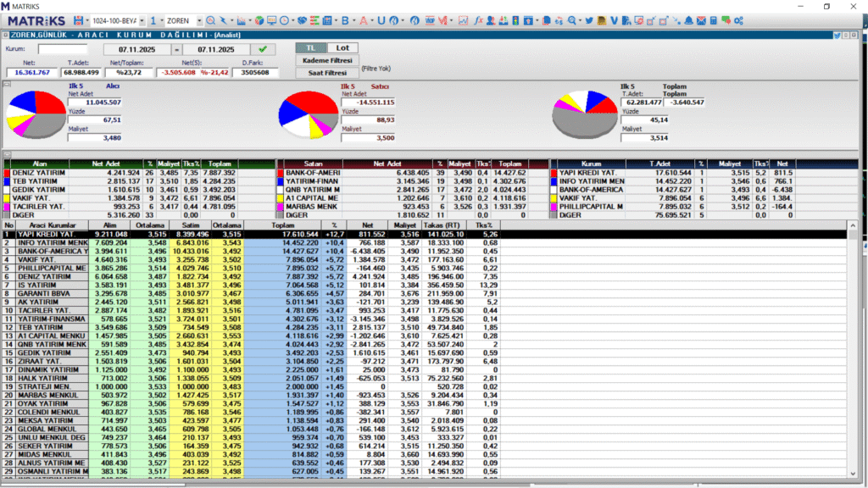
Task: Click the Kurum input field
Action: (x=62, y=49)
